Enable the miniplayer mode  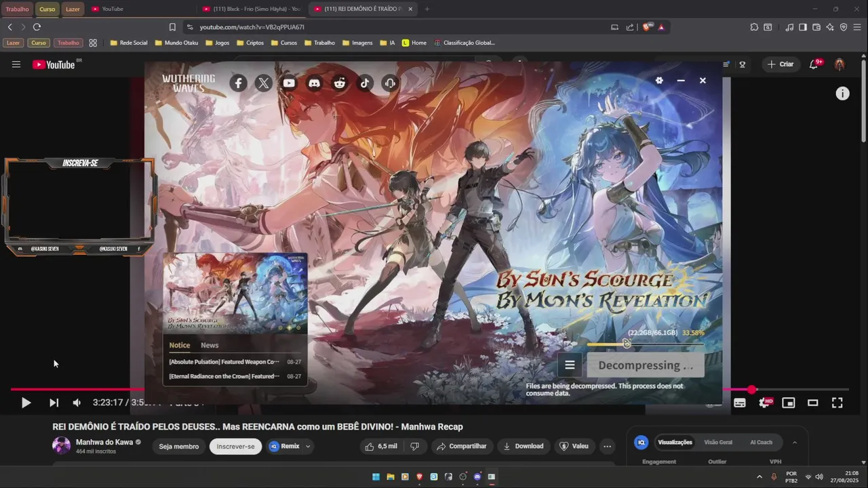[x=789, y=403]
